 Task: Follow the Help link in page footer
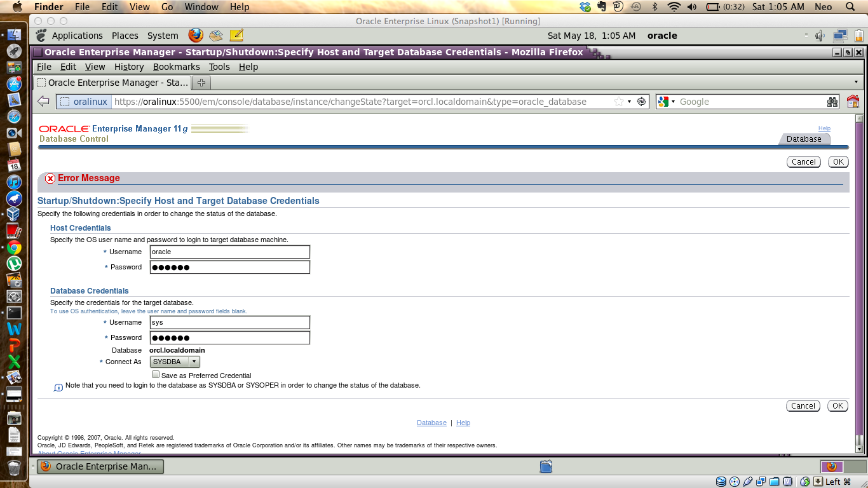pos(463,423)
